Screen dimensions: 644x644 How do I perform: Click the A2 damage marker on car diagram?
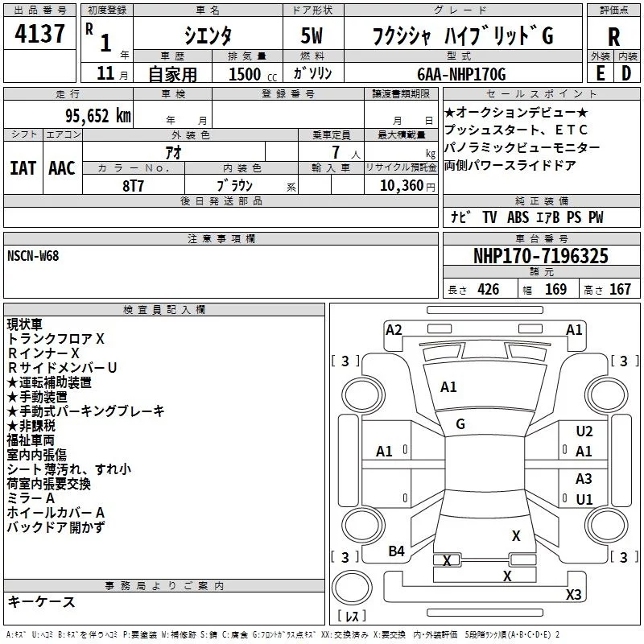[394, 329]
